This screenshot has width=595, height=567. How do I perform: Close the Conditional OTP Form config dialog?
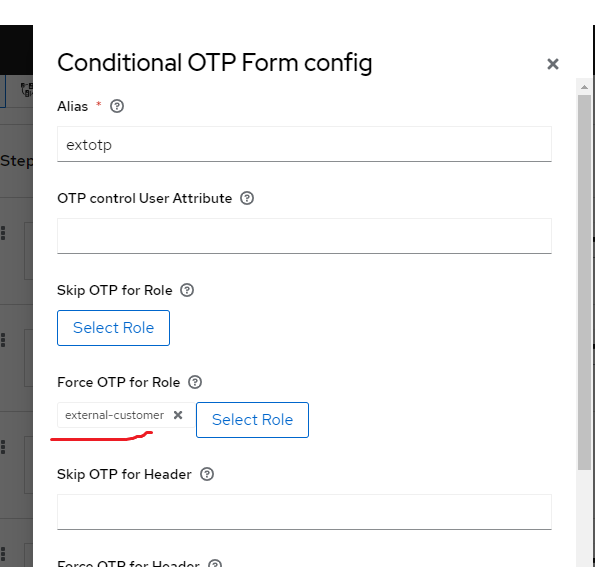[x=552, y=64]
